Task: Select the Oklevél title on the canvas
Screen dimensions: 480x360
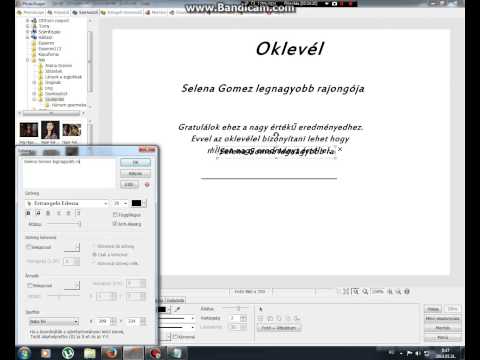Action: click(290, 49)
